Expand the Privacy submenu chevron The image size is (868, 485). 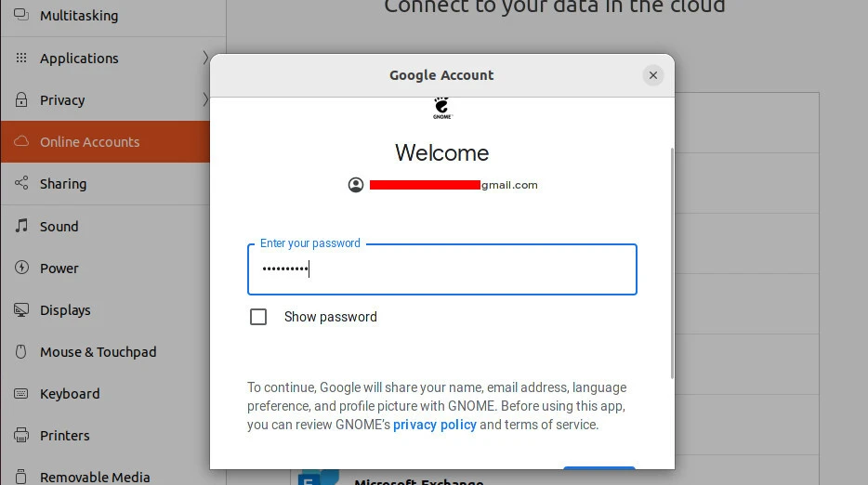click(x=204, y=99)
